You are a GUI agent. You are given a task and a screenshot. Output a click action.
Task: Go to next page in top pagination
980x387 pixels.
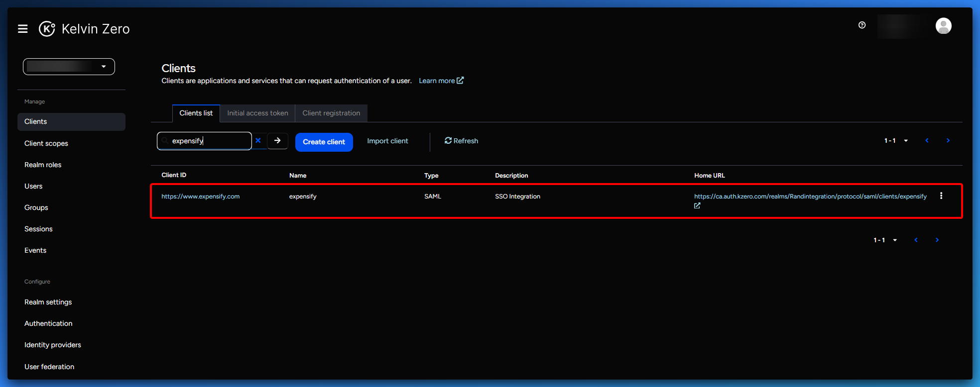point(948,141)
